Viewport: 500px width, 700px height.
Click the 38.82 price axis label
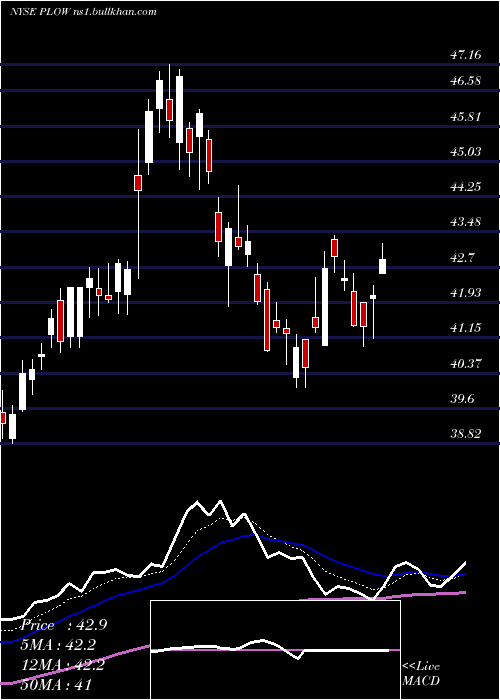point(466,433)
